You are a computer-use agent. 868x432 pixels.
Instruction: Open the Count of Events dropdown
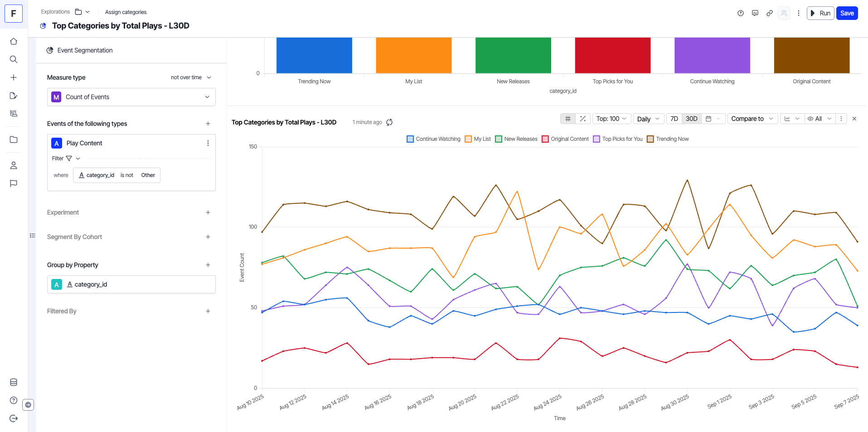[x=131, y=97]
